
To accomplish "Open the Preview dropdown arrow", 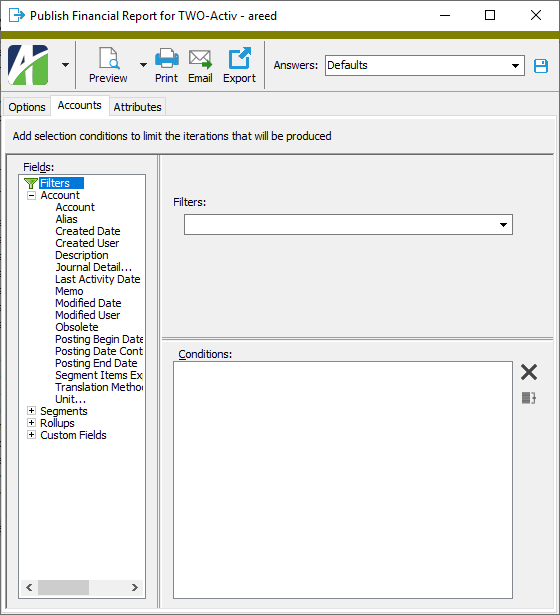I will coord(144,65).
